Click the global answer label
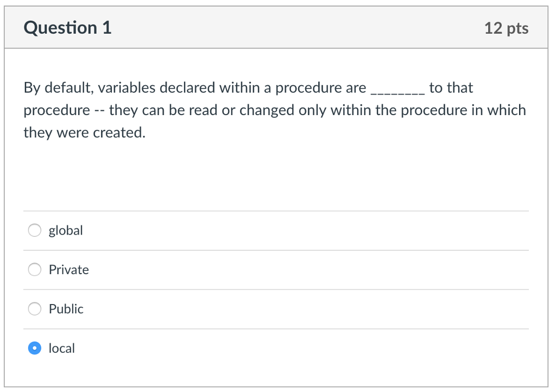Viewport: 556px width, 392px height. tap(65, 230)
